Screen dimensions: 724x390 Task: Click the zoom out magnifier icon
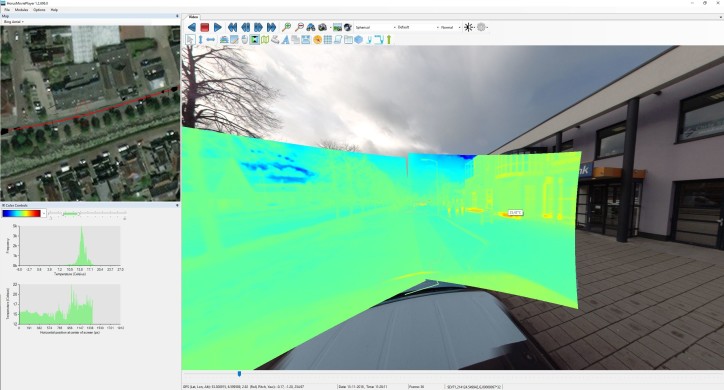[299, 27]
